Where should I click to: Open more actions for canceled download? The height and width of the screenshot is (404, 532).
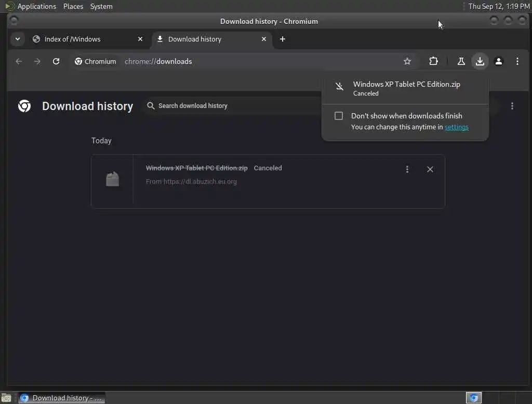click(x=407, y=169)
